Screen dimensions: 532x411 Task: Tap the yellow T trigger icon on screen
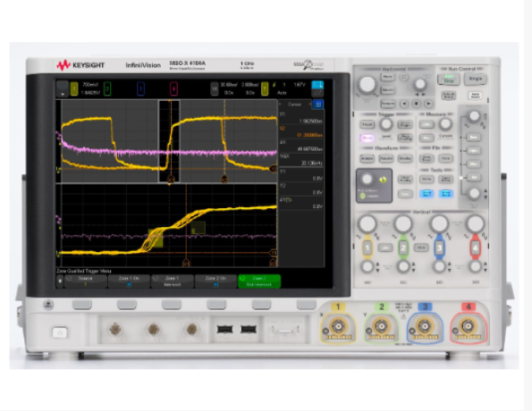pyautogui.click(x=265, y=88)
